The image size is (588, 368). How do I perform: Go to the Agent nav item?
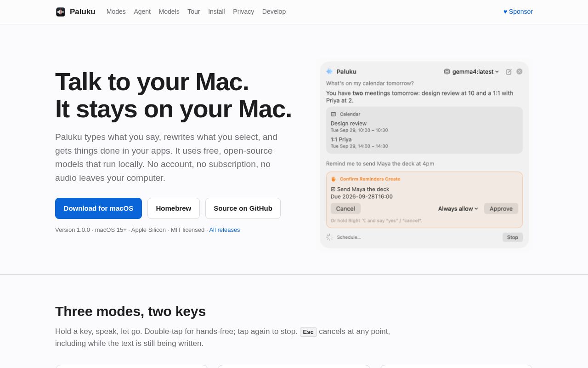(x=142, y=11)
